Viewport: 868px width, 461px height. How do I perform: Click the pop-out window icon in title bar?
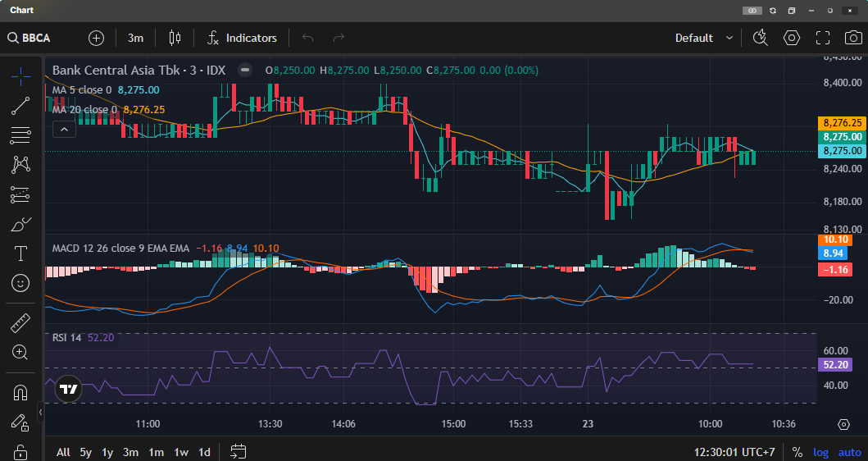tap(792, 11)
